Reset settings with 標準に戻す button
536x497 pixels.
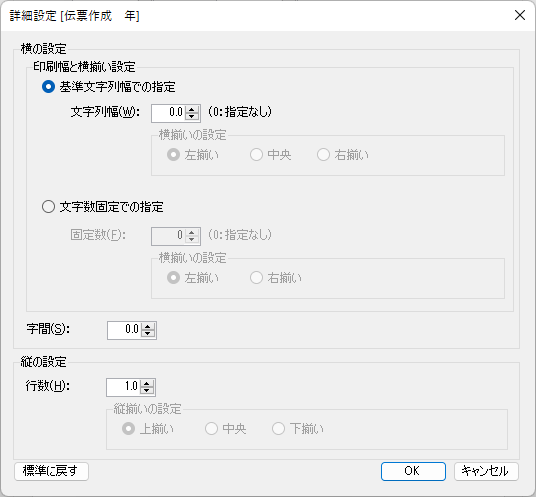(52, 471)
